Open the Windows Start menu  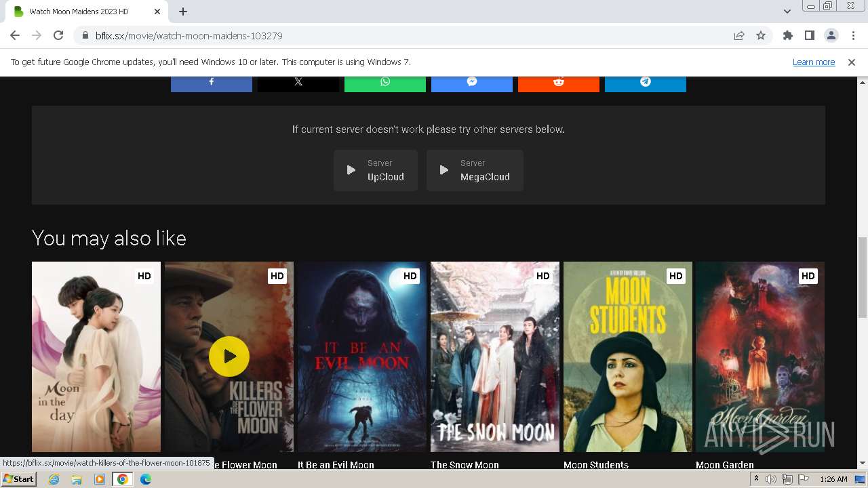click(18, 479)
